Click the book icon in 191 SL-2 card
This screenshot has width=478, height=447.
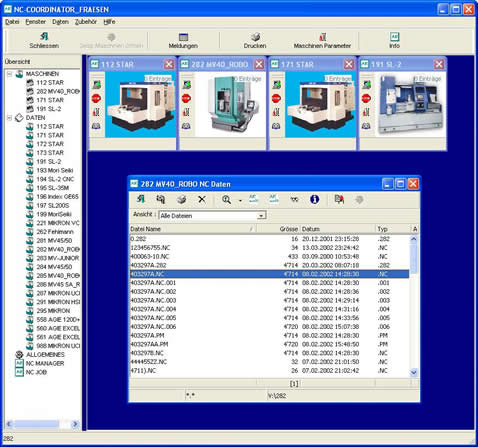click(366, 126)
